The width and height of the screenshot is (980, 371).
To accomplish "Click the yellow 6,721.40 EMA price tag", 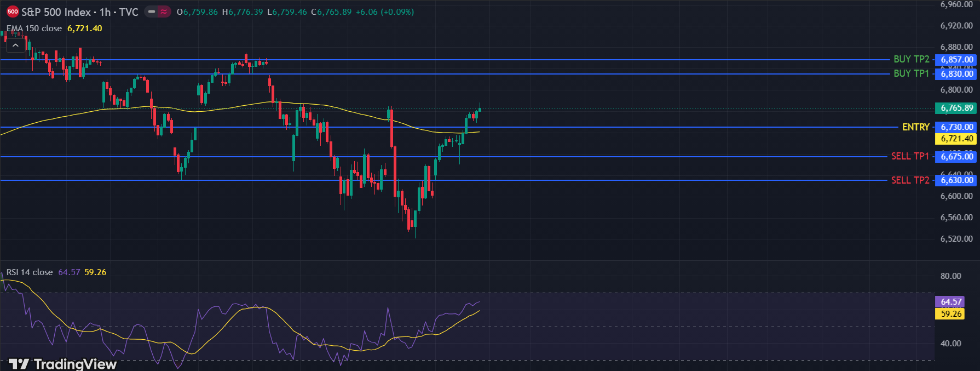I will tap(956, 139).
